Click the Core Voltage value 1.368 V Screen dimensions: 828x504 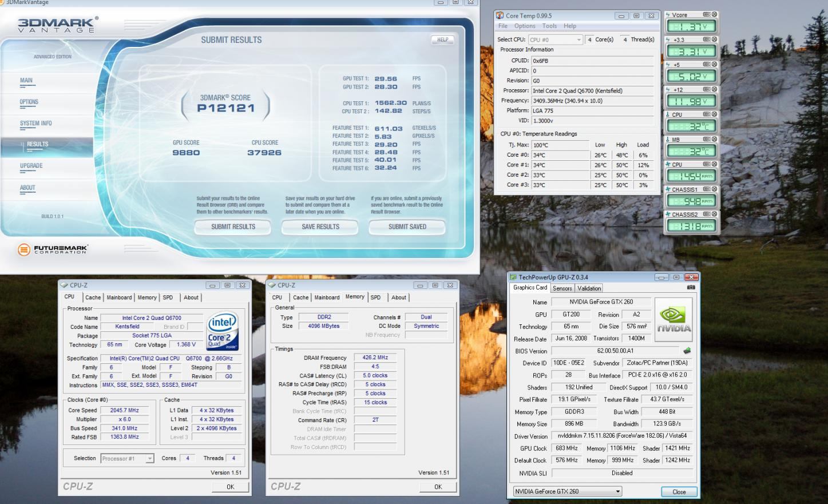(187, 344)
